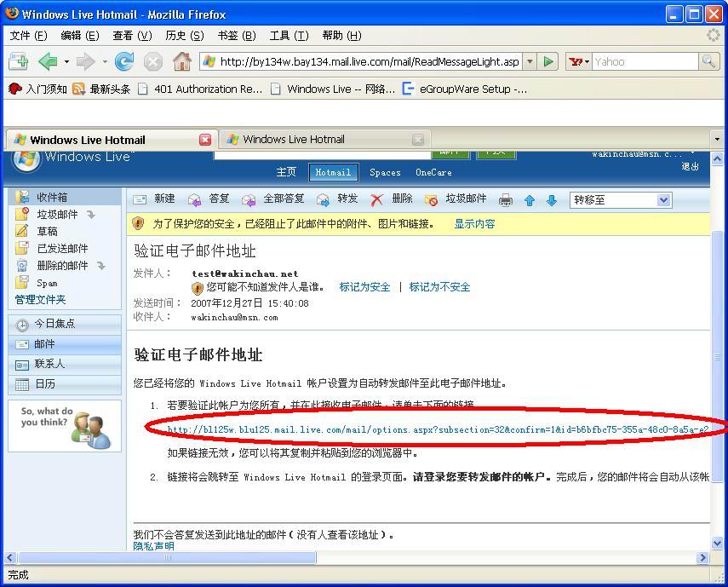Image resolution: width=728 pixels, height=587 pixels.
Task: Reload the page with the refresh icon
Action: (x=124, y=61)
